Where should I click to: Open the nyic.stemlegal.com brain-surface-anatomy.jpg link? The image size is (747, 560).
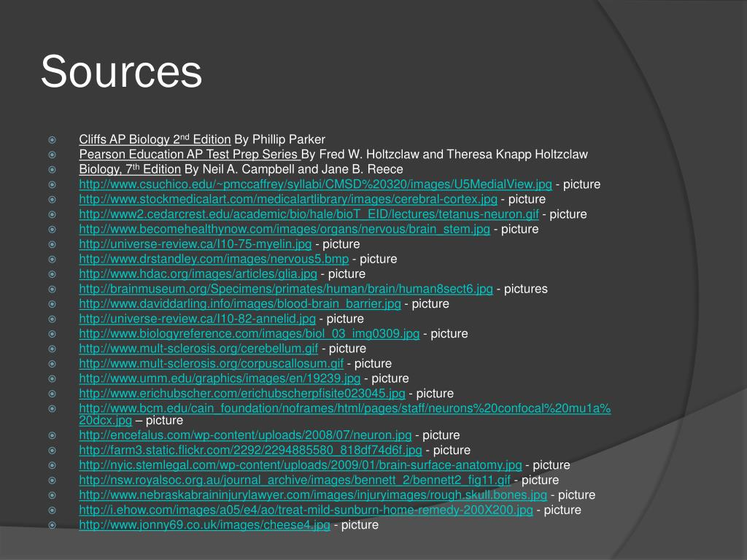pyautogui.click(x=301, y=465)
